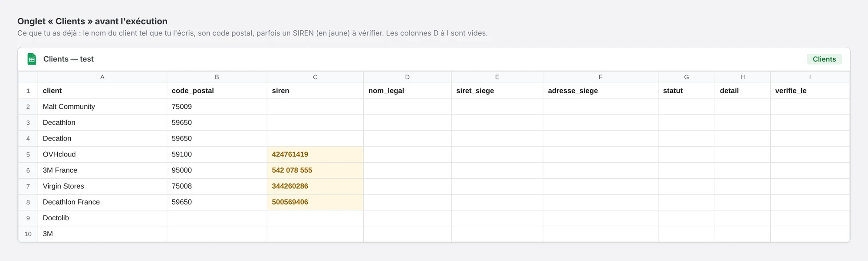Select the '3M' cell in row 10
The width and height of the screenshot is (868, 261).
(102, 234)
